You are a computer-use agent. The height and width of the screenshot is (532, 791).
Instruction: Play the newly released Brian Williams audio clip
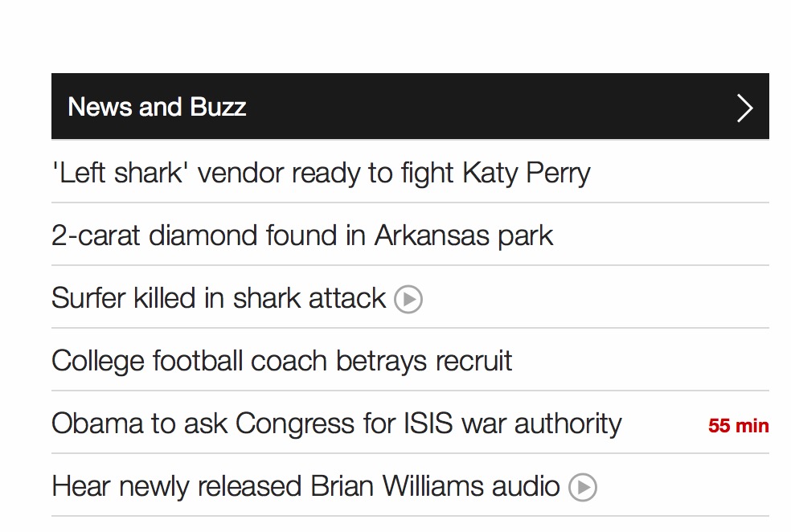pos(583,487)
